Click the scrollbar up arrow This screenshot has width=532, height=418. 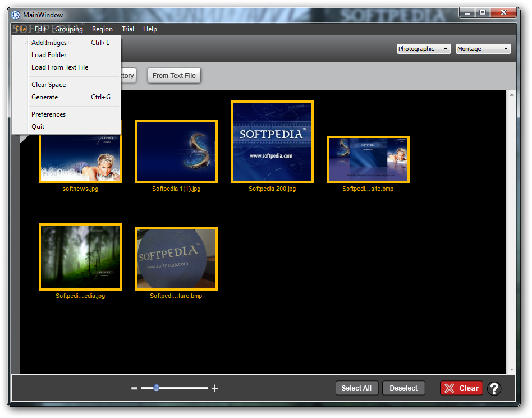512,95
